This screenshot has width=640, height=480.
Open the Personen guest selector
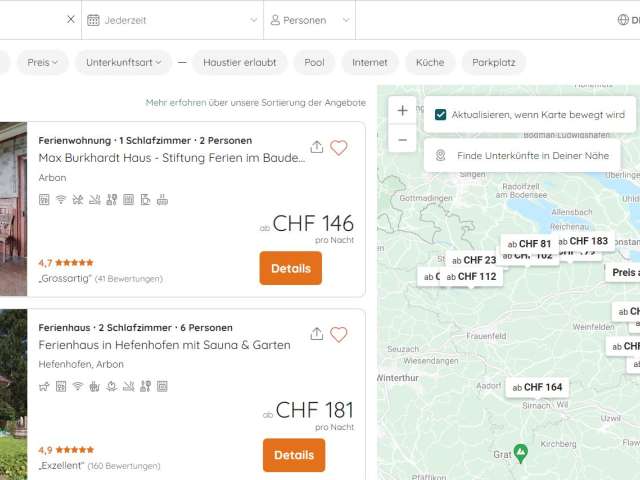click(309, 20)
